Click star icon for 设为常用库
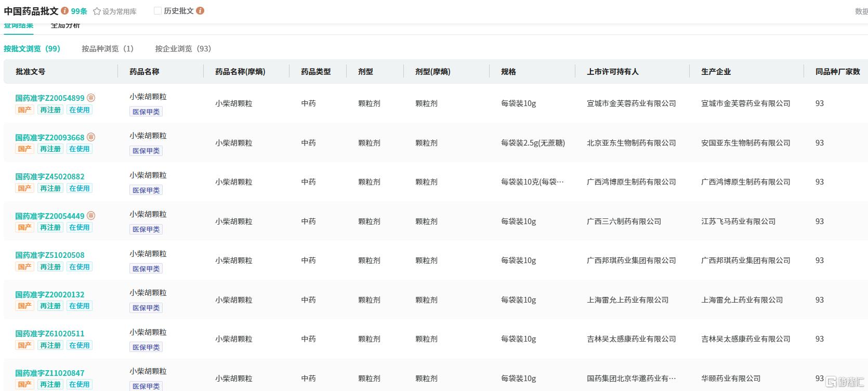The image size is (868, 391). [x=97, y=11]
